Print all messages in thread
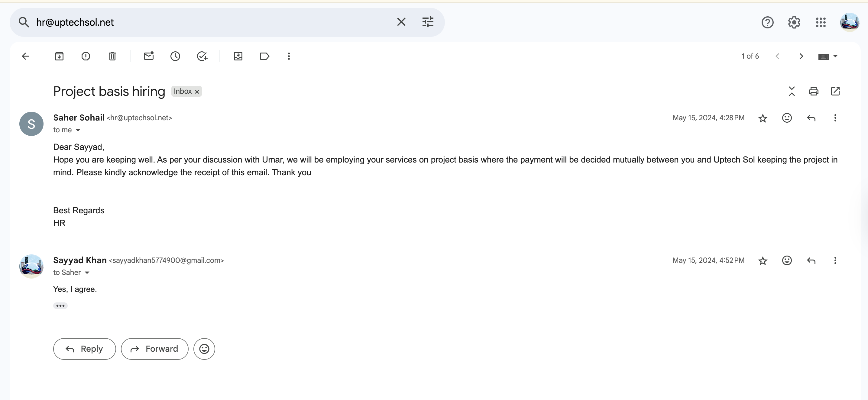 (x=813, y=91)
